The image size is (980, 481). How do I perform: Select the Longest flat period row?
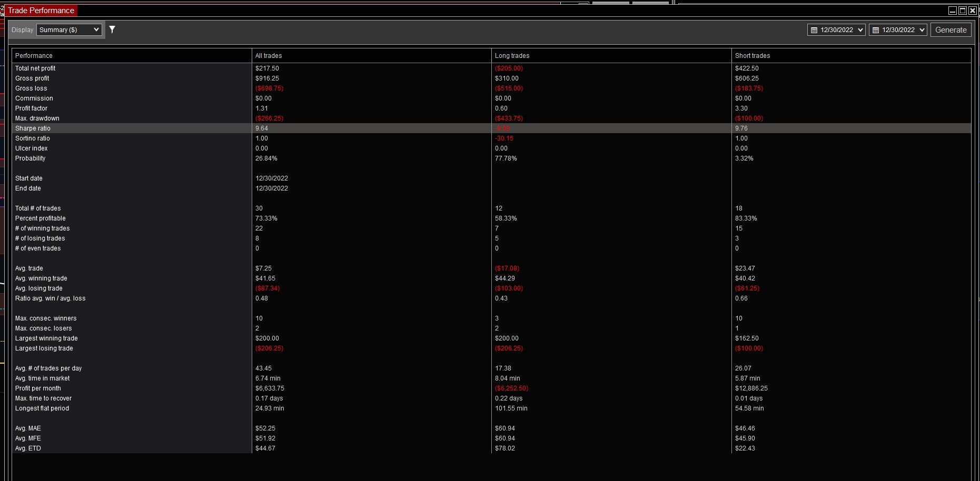[x=491, y=408]
